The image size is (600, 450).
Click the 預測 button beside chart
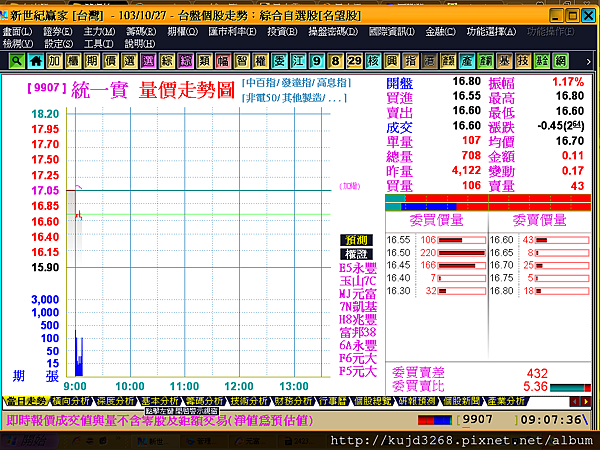pyautogui.click(x=356, y=240)
